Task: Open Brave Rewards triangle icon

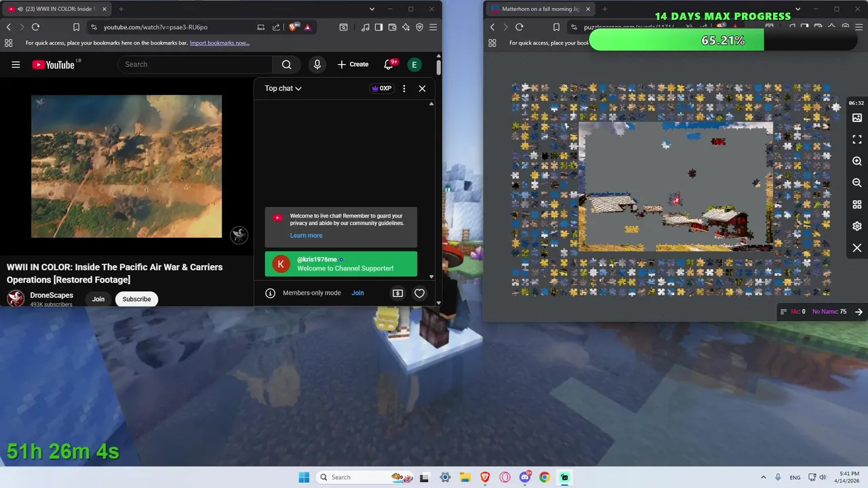Action: coord(307,27)
